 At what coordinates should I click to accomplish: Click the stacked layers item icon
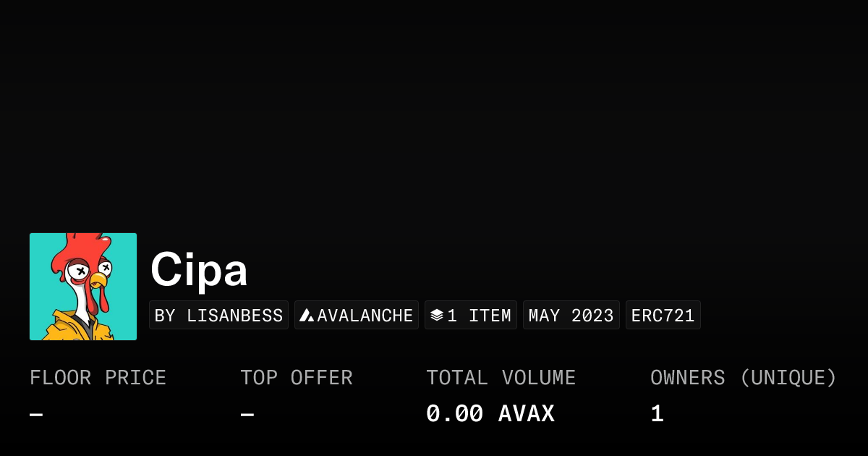436,316
